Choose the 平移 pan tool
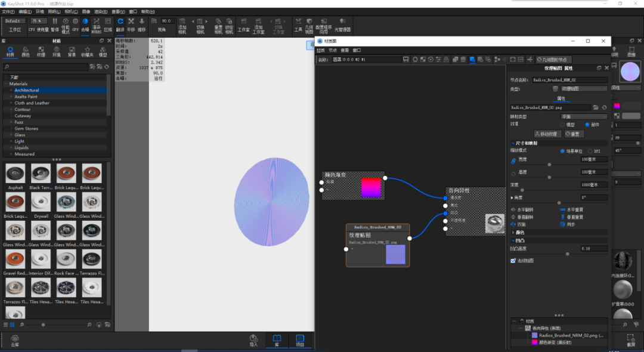This screenshot has width=644, height=352. point(131,24)
